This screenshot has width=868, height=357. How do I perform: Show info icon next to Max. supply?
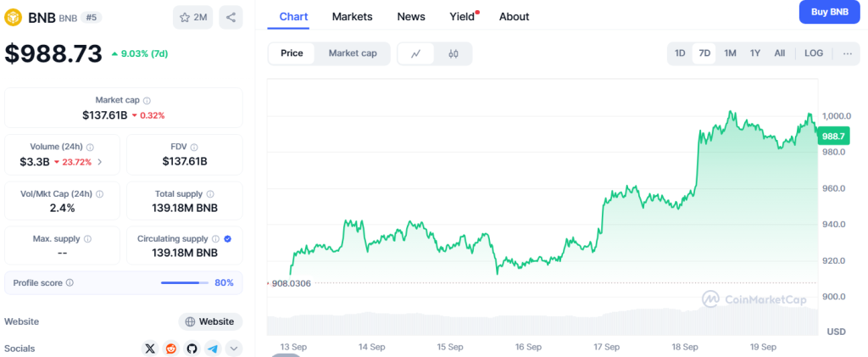[87, 239]
